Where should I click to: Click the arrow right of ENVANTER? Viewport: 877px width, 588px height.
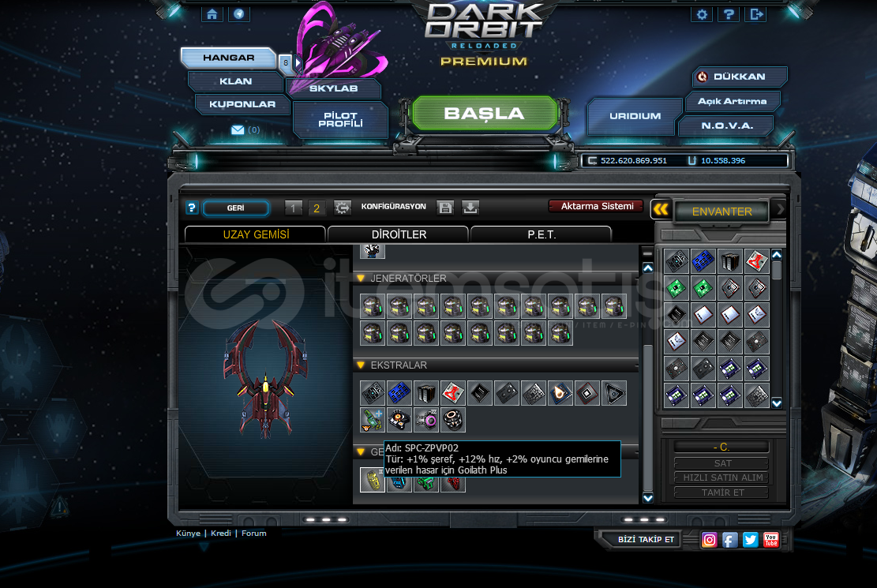[780, 210]
